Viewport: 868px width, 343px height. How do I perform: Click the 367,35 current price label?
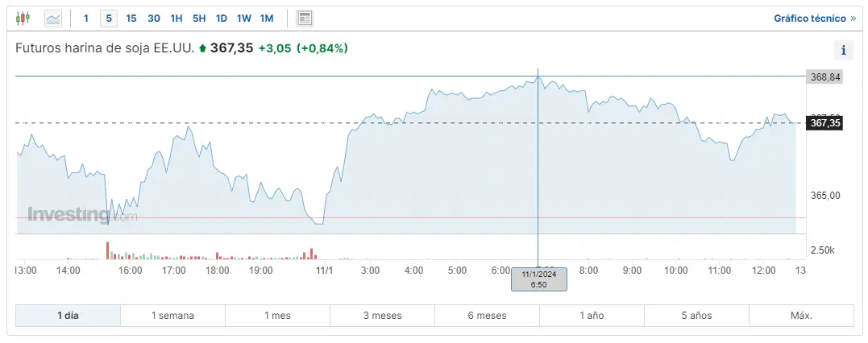coord(824,123)
